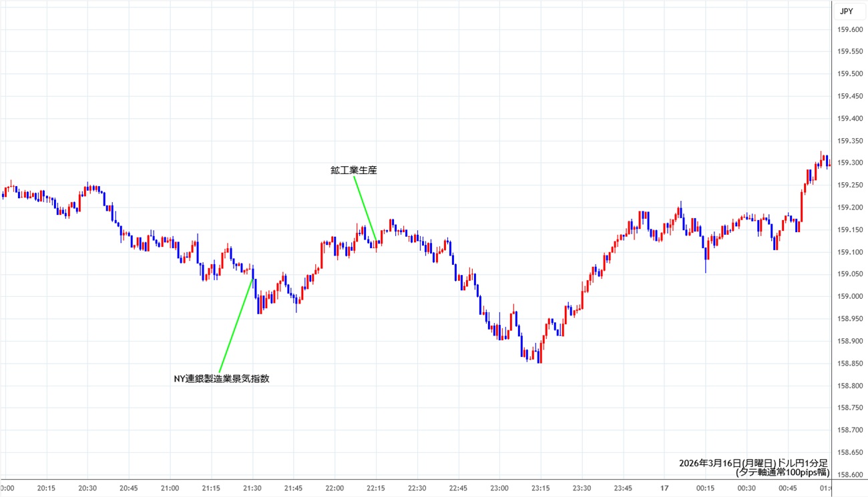
Task: Click the タテ軸通常100pips幅 note text
Action: coord(781,472)
